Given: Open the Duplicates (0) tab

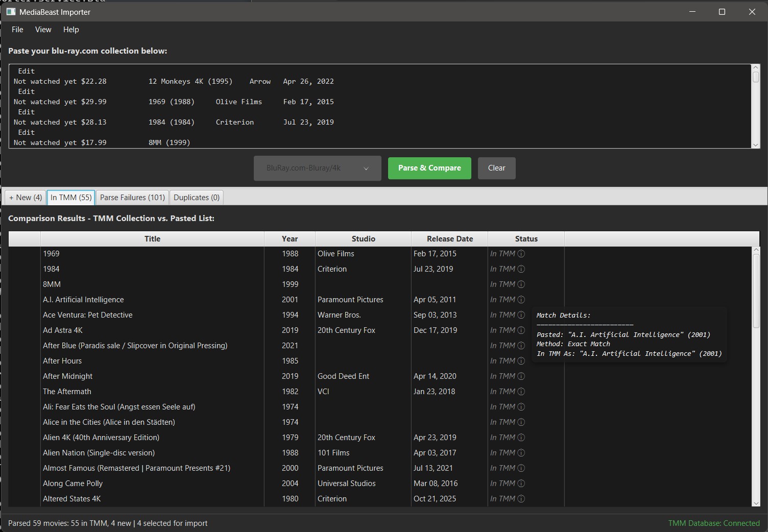Looking at the screenshot, I should pyautogui.click(x=197, y=198).
